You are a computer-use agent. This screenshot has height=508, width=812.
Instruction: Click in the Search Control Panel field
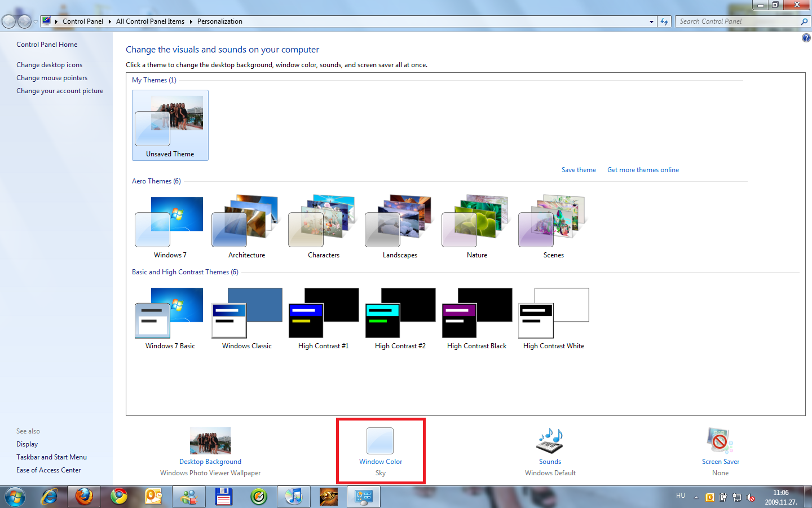[x=736, y=21]
